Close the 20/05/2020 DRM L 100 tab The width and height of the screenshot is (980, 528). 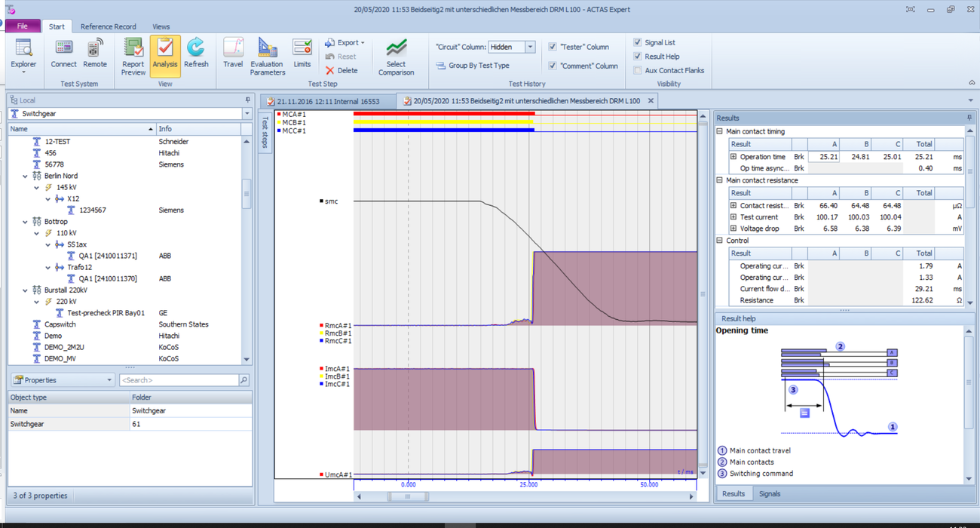click(651, 100)
